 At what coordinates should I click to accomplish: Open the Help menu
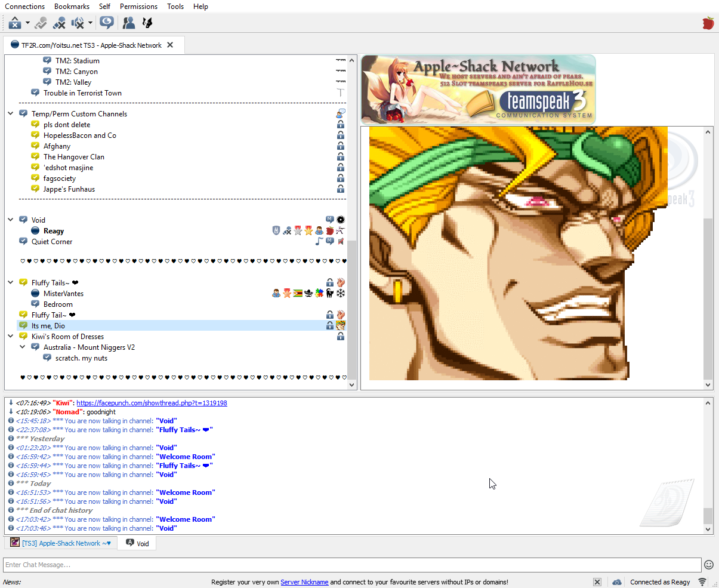(x=200, y=7)
